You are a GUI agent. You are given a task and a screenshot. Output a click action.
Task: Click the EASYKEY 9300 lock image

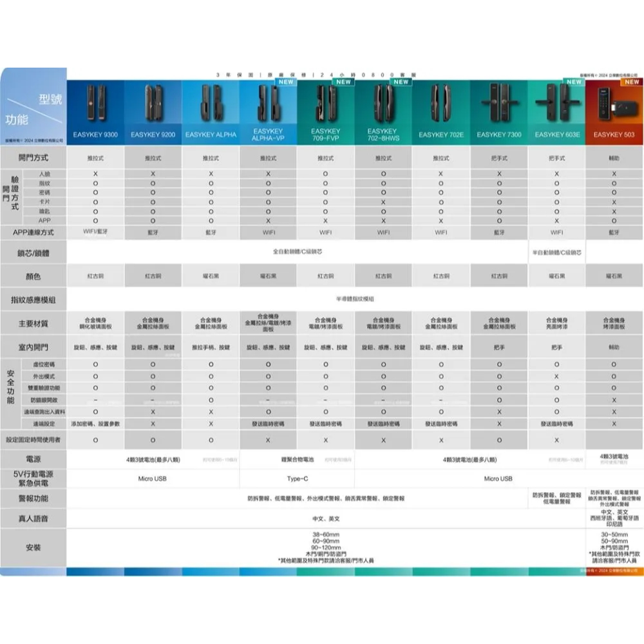click(x=95, y=103)
